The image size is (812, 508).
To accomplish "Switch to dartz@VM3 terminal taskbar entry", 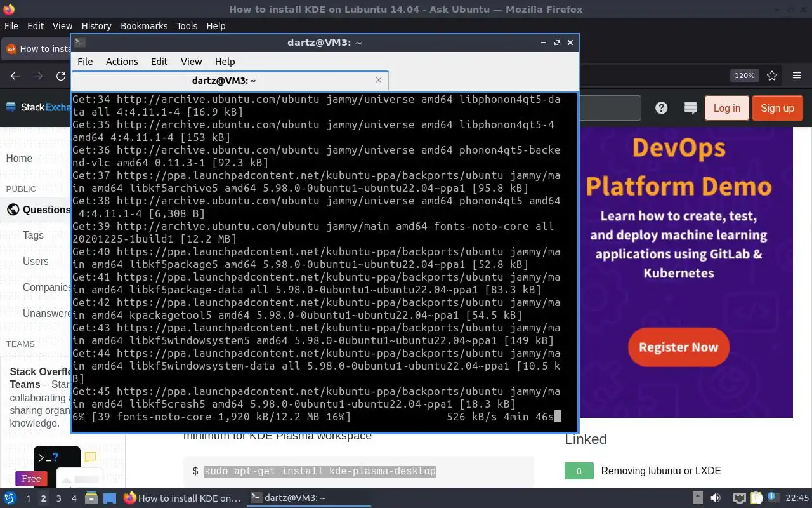I will (x=308, y=498).
